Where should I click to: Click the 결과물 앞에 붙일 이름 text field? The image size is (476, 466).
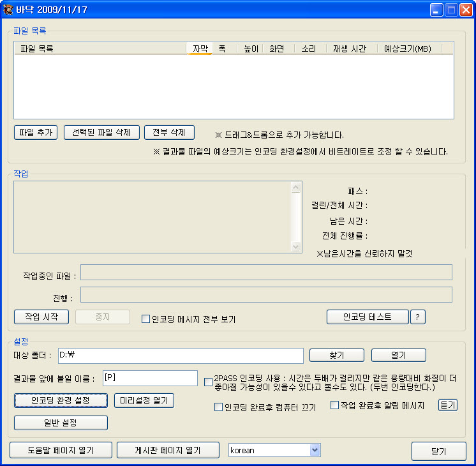150,378
